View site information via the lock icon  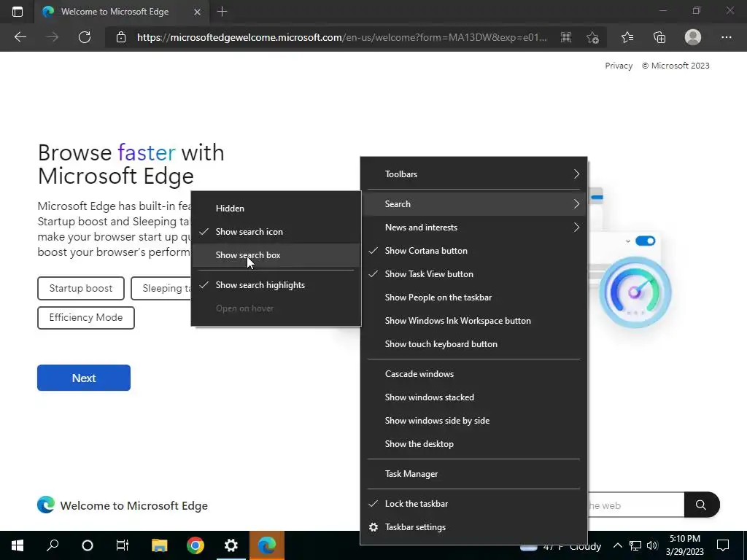[x=121, y=37]
